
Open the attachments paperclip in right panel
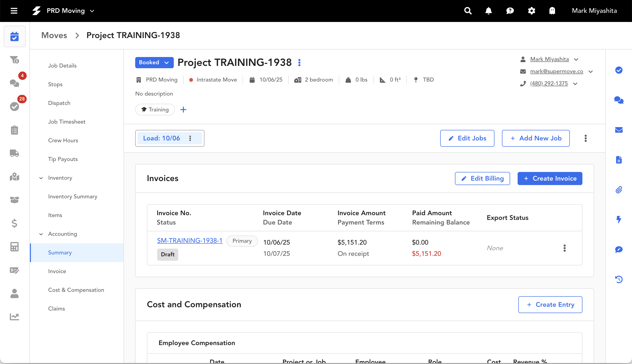(619, 190)
